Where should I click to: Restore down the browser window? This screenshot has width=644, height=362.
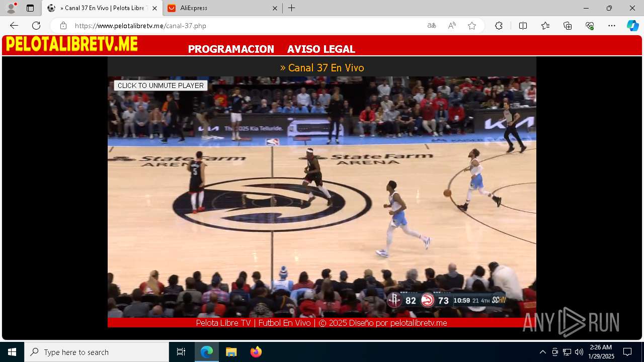pos(609,8)
